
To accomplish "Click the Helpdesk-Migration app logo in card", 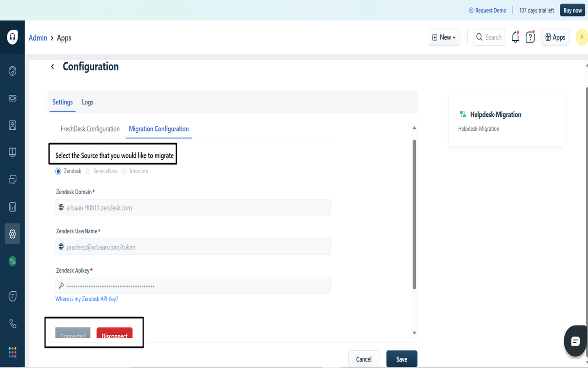I will (463, 114).
